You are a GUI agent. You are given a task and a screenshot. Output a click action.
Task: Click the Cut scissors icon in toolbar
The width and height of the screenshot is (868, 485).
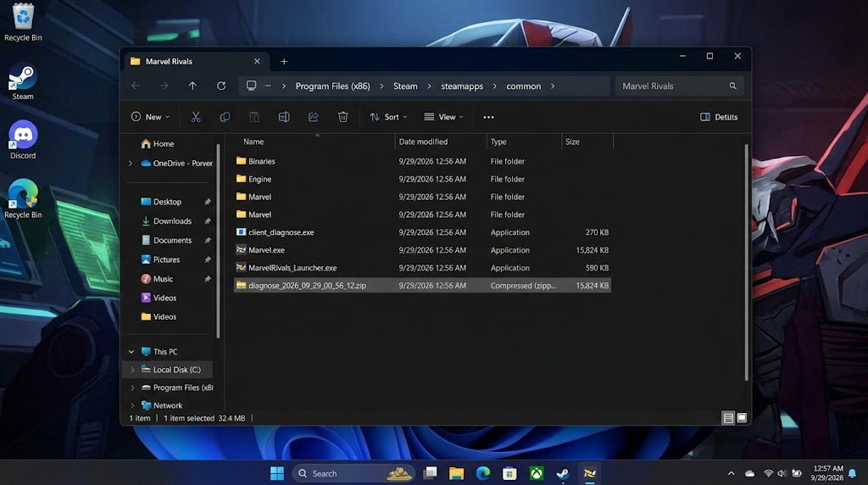(x=196, y=117)
